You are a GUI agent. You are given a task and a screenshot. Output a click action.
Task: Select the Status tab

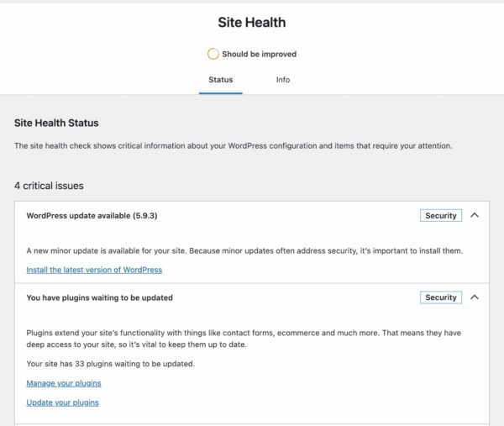click(220, 80)
